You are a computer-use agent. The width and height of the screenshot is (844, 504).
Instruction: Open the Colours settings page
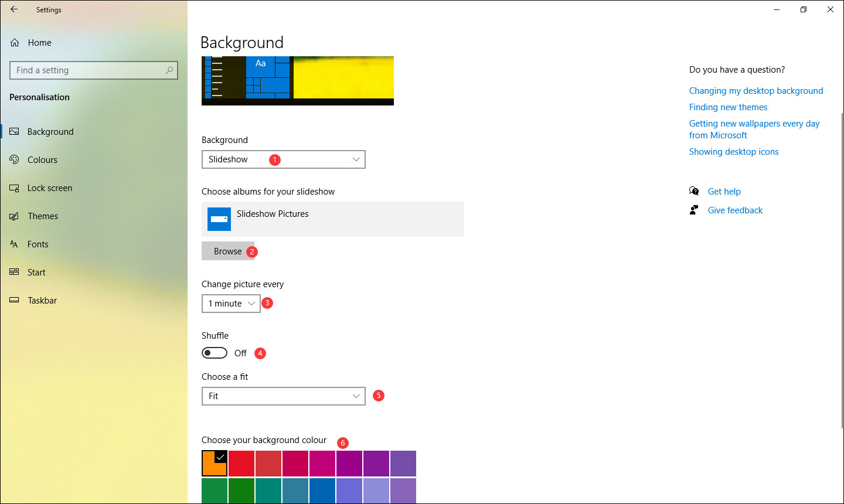[42, 159]
